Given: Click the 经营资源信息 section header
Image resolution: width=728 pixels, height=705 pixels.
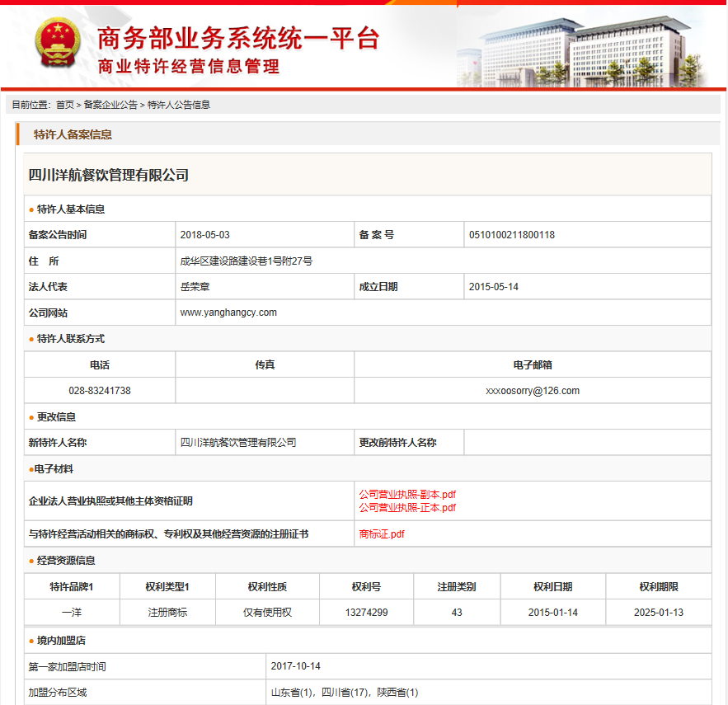Looking at the screenshot, I should tap(66, 560).
